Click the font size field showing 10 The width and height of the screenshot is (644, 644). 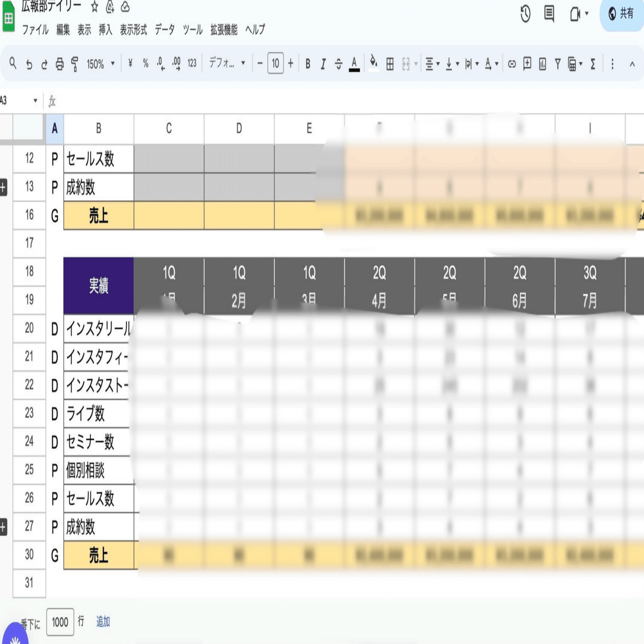click(x=276, y=63)
